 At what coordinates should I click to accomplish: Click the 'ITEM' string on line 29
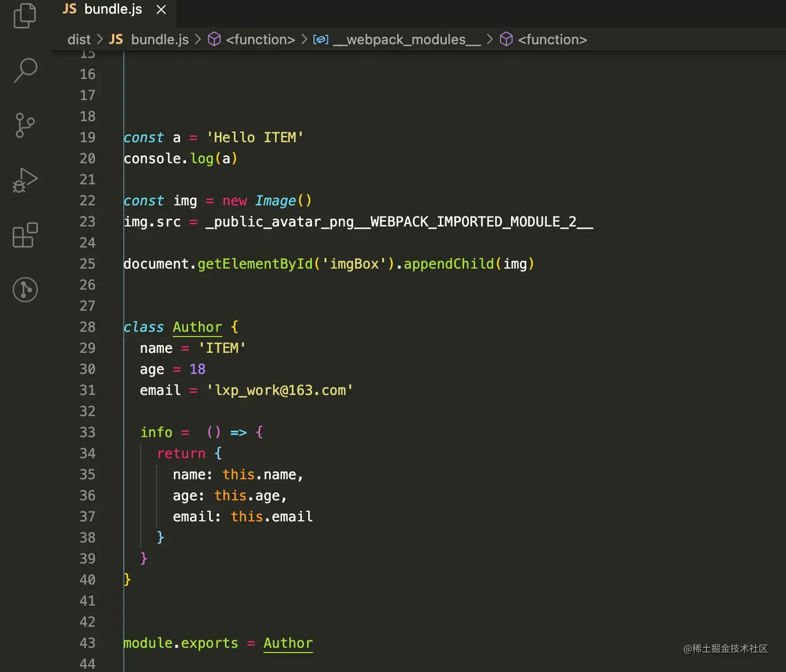222,348
